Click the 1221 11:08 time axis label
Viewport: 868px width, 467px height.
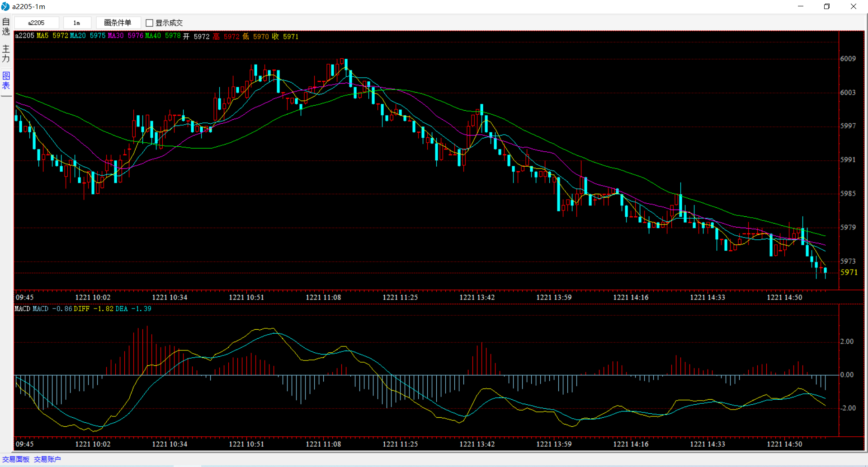[323, 298]
